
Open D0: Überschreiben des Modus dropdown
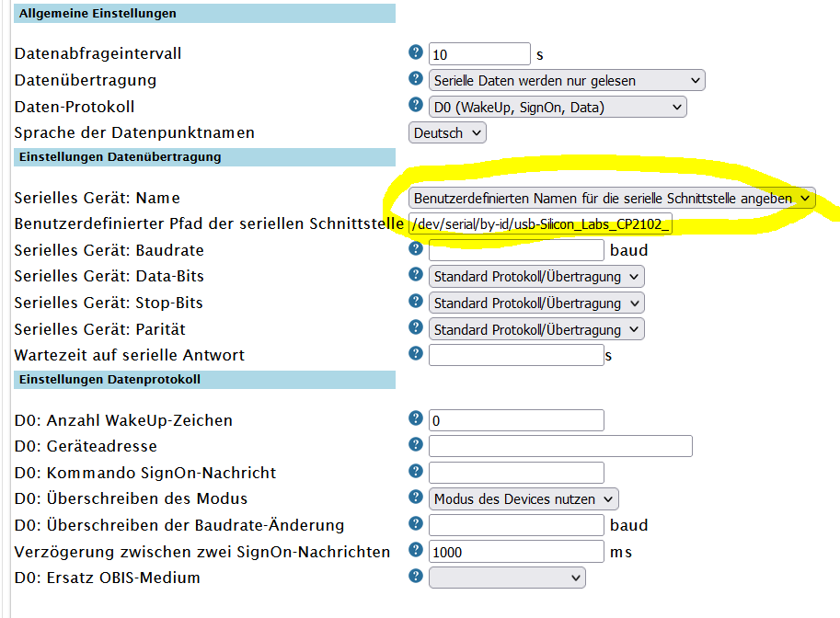(x=524, y=499)
